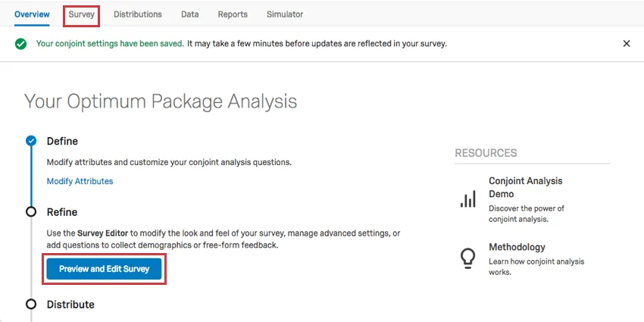Click the green success checkmark icon
The width and height of the screenshot is (644, 322).
20,44
